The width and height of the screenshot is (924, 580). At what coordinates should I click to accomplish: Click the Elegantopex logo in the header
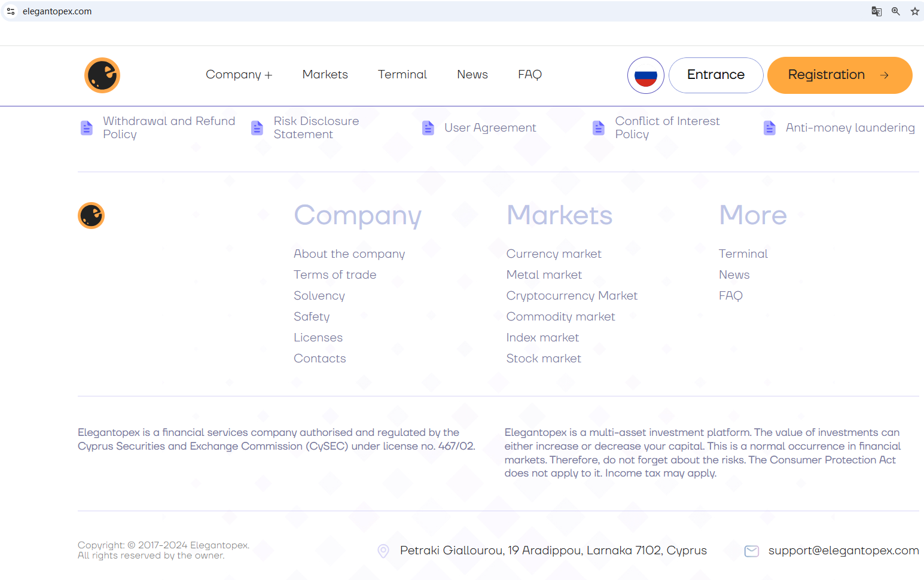click(x=102, y=75)
